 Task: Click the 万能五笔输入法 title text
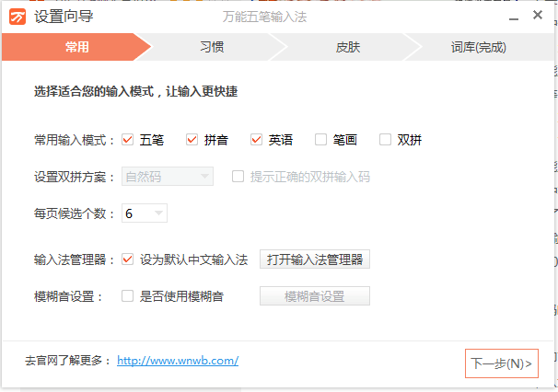(x=264, y=17)
